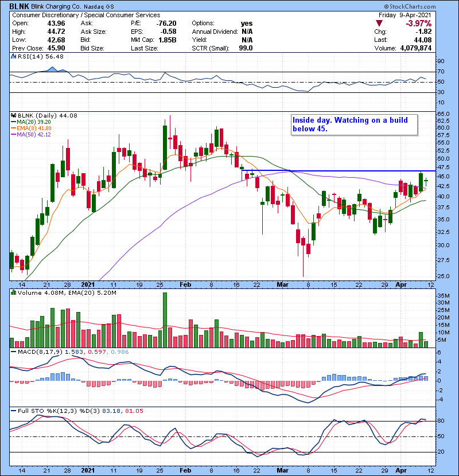Select the High value 44.72
Viewport: 459px width, 476px height.
pos(56,32)
